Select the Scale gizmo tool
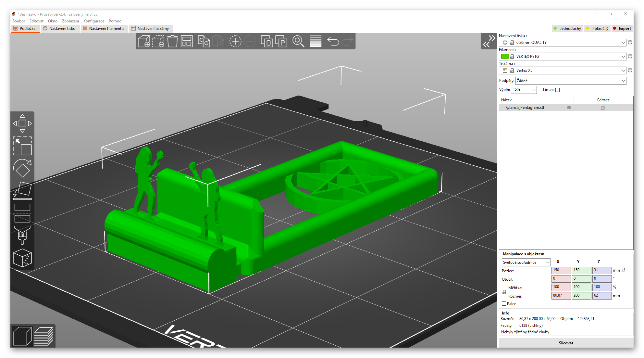The height and width of the screenshot is (358, 644). (x=22, y=146)
